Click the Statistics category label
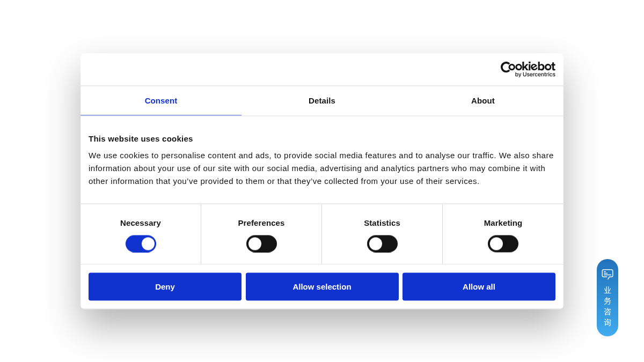Viewport: 644px width, 362px height. pyautogui.click(x=382, y=223)
